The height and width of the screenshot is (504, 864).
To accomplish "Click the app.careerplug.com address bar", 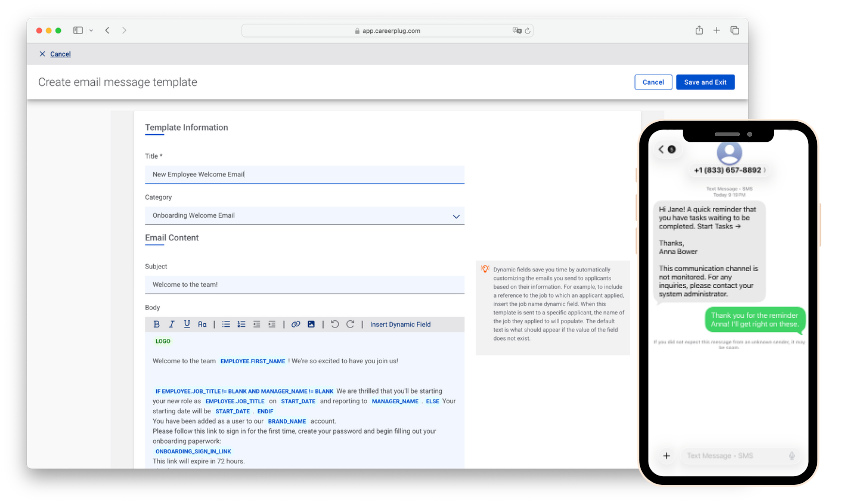I will 387,31.
